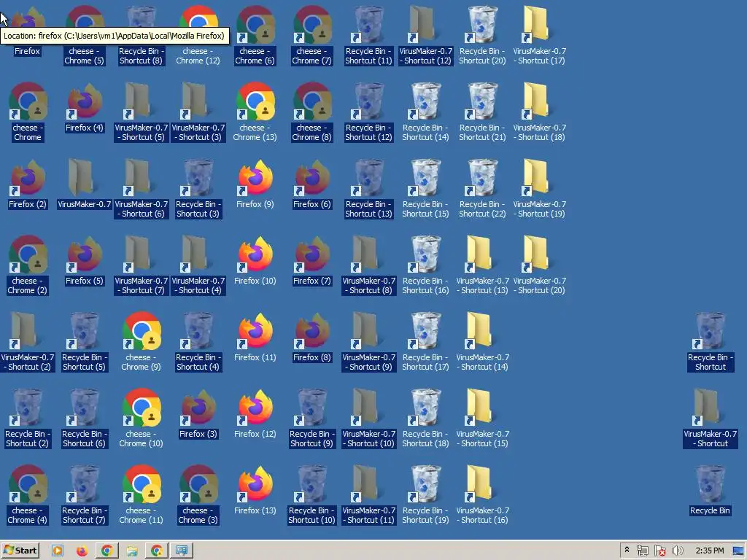This screenshot has height=560, width=747.
Task: Select the 'Firefox (10)' shortcut
Action: 255,261
